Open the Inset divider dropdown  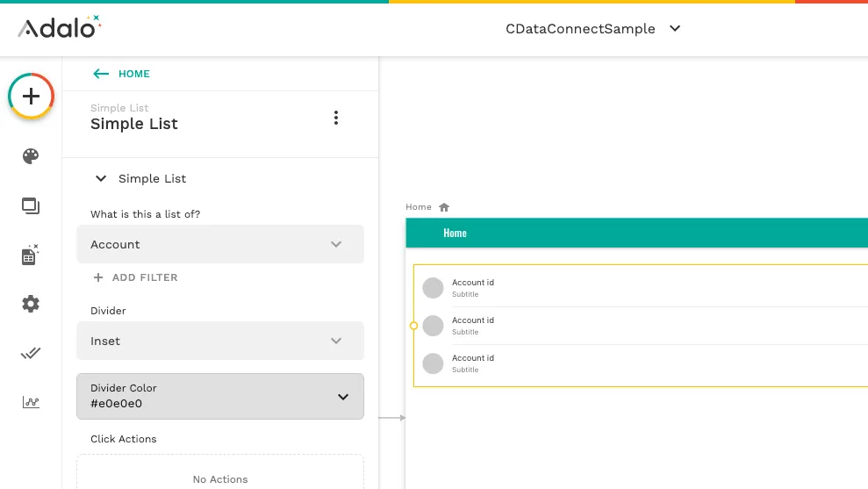(220, 341)
